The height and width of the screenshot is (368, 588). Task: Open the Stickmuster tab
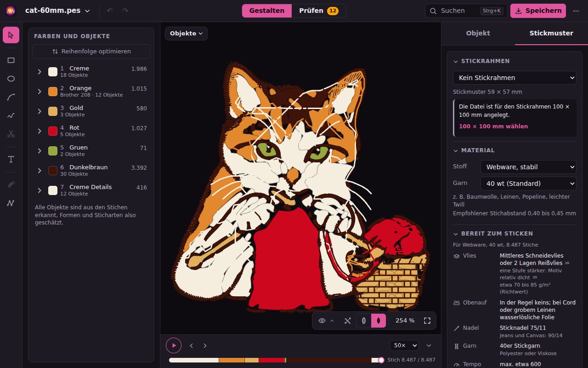click(x=551, y=33)
